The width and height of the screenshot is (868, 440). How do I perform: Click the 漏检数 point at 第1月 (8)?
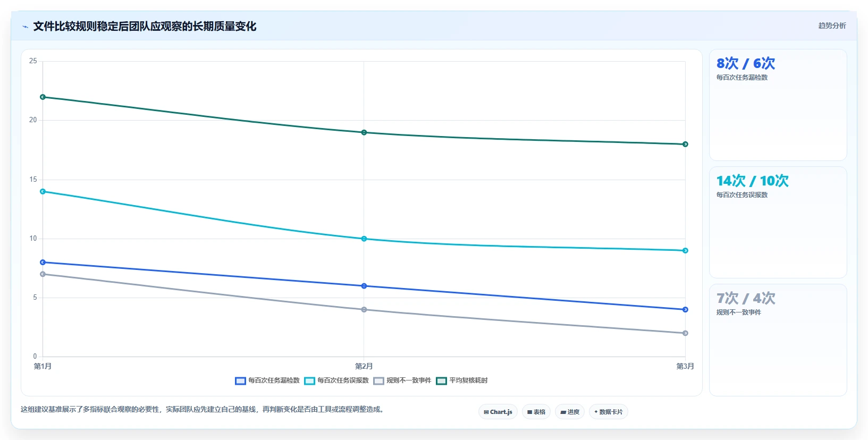click(43, 263)
